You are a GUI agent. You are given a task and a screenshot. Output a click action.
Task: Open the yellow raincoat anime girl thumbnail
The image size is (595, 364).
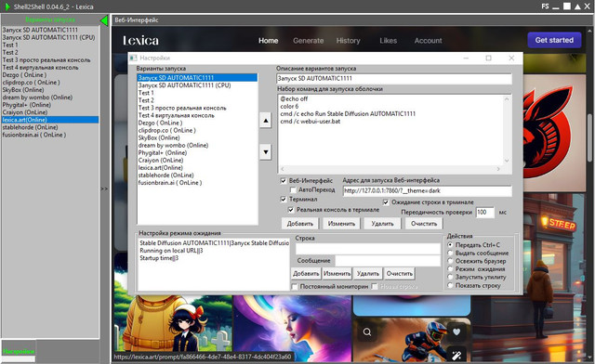point(173,324)
